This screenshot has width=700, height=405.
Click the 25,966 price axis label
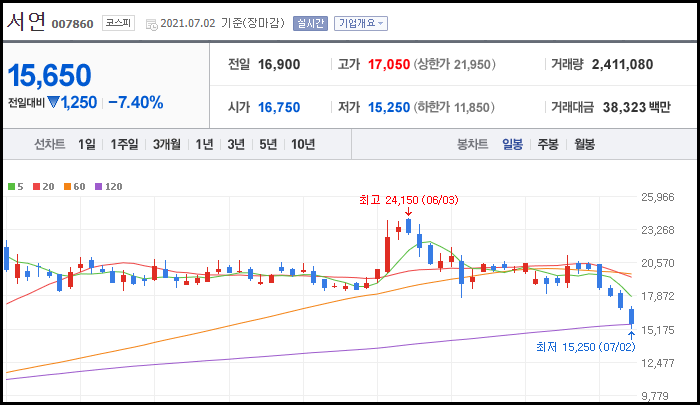(x=658, y=197)
